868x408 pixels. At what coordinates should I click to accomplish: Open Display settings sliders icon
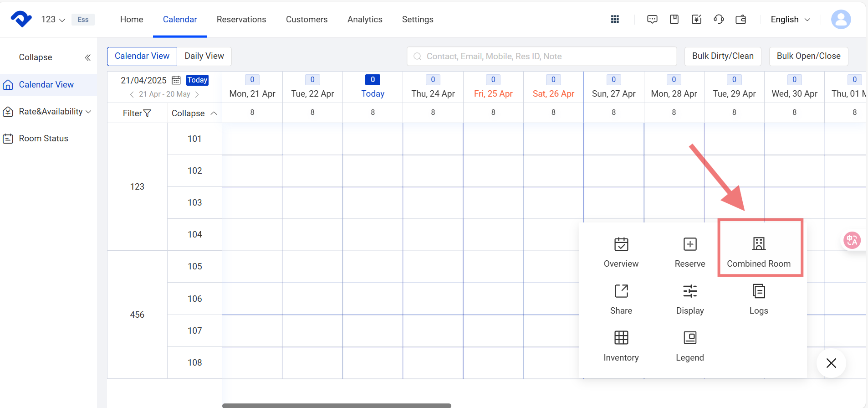coord(689,291)
